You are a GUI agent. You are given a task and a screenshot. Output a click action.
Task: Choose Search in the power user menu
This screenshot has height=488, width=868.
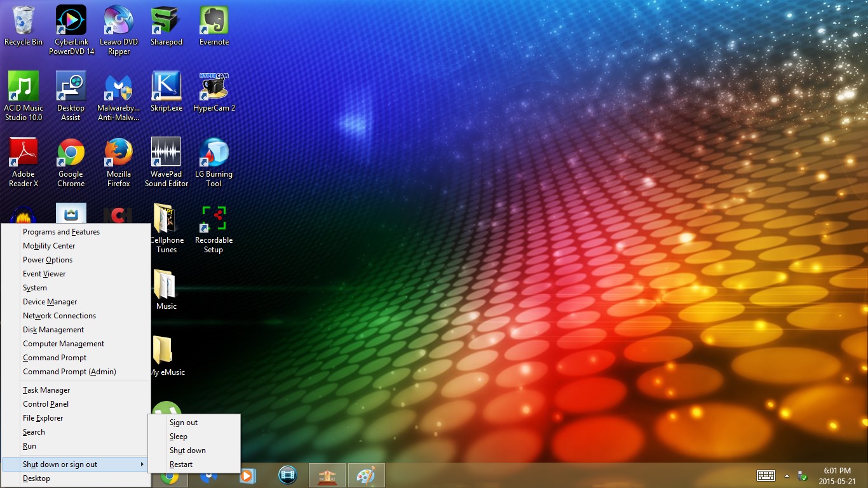pyautogui.click(x=76, y=432)
